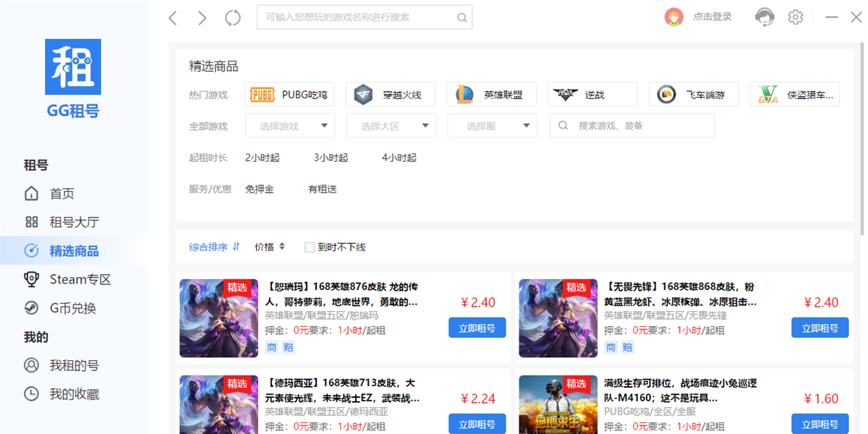Open G币兑换 in the sidebar
The height and width of the screenshot is (434, 868).
(74, 308)
